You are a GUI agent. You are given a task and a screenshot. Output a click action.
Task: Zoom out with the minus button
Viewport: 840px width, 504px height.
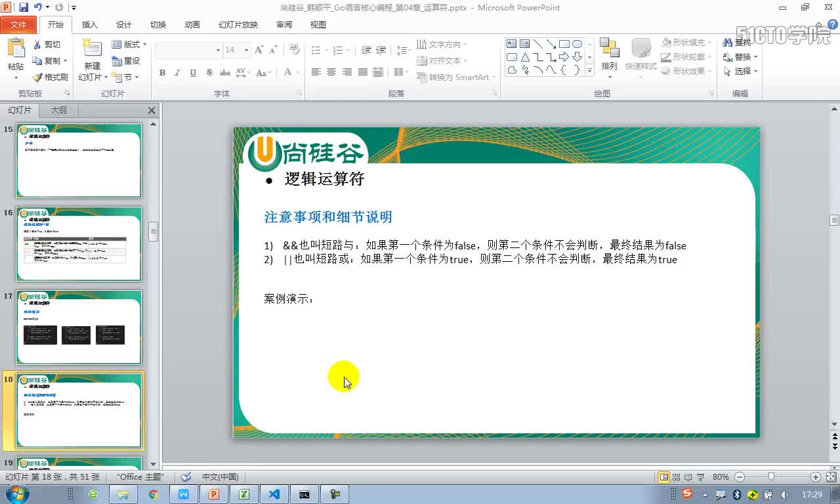coord(740,477)
